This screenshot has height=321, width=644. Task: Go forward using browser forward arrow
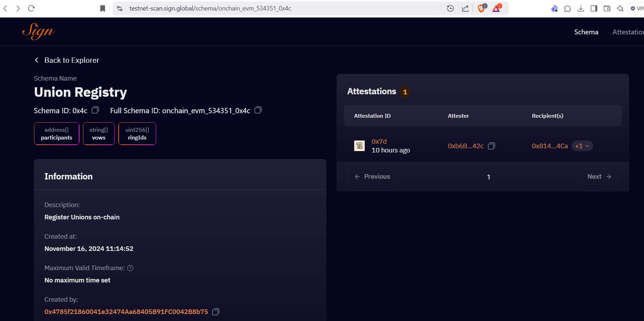18,8
